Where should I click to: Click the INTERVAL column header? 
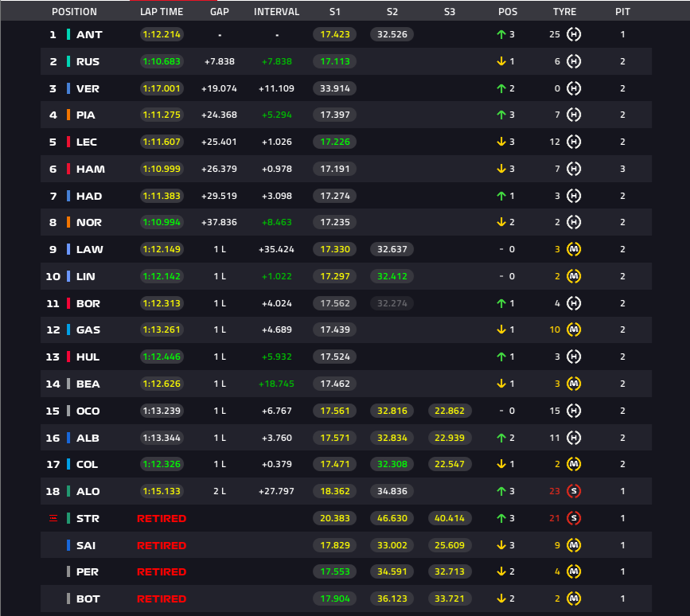276,12
